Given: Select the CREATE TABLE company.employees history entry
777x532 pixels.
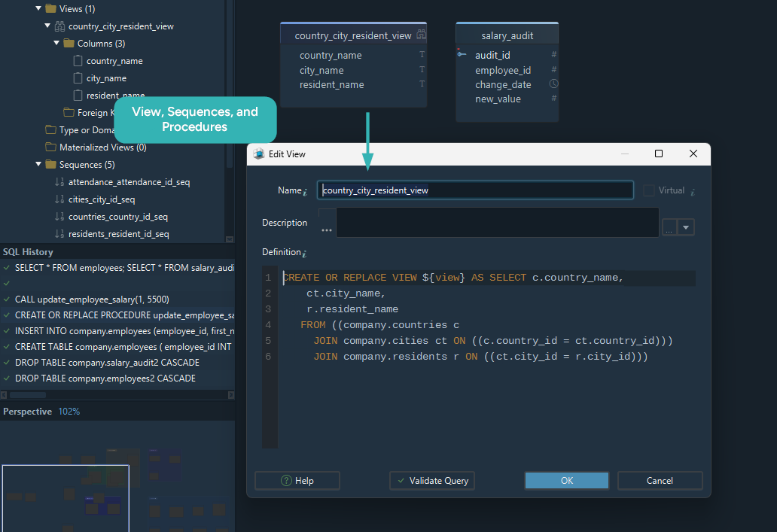Looking at the screenshot, I should tap(117, 347).
